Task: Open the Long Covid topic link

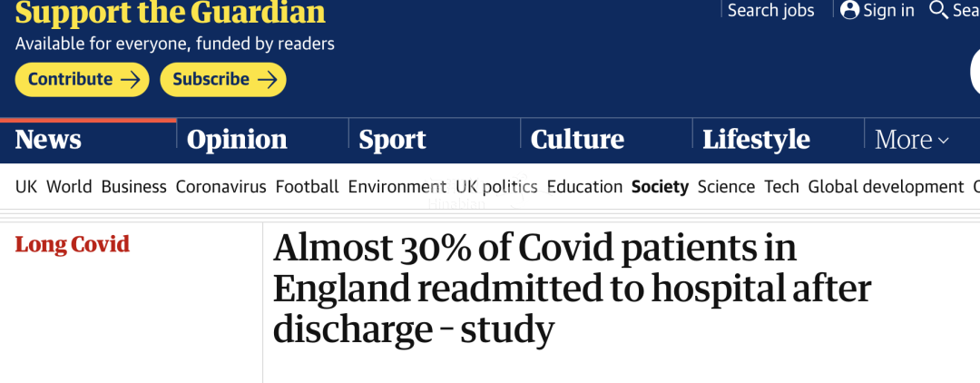Action: pyautogui.click(x=72, y=243)
